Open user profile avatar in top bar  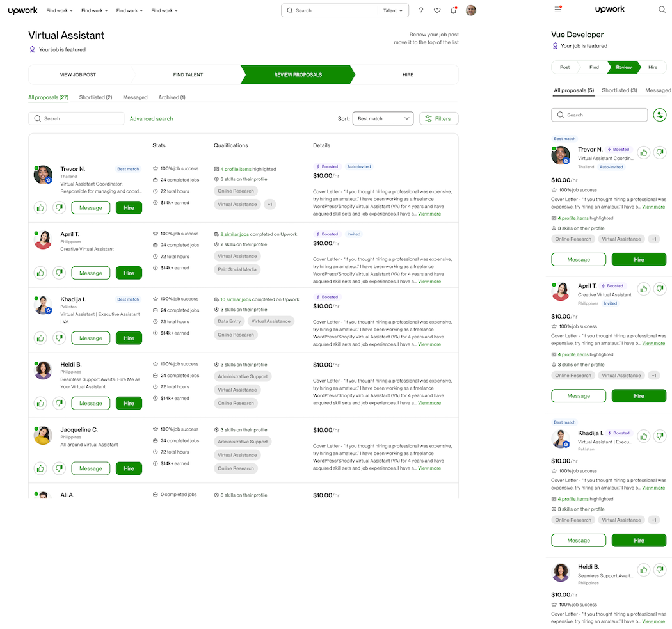471,10
